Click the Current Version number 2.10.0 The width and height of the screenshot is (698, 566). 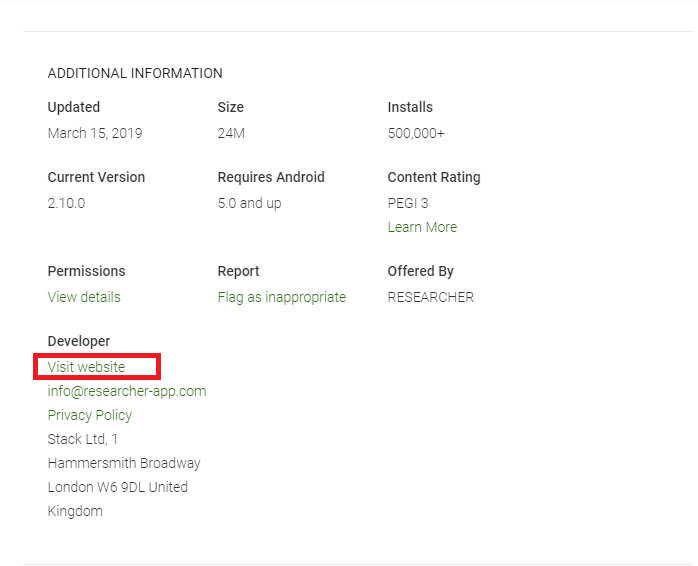point(66,203)
